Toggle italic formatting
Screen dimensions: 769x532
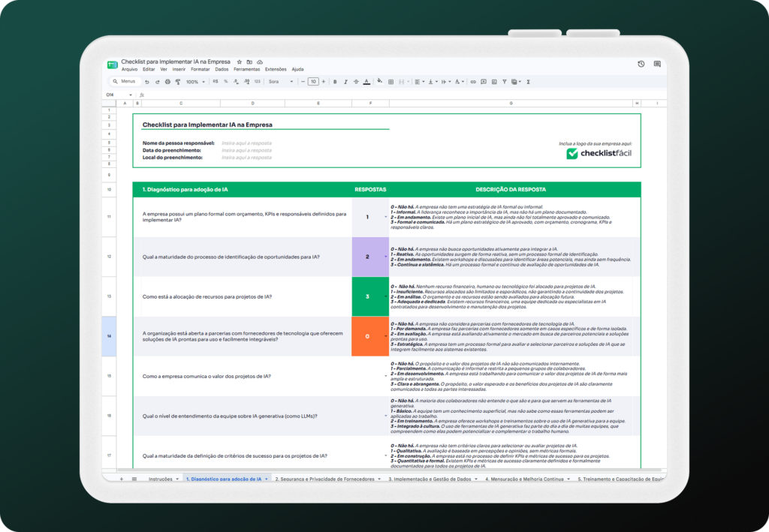tap(345, 82)
